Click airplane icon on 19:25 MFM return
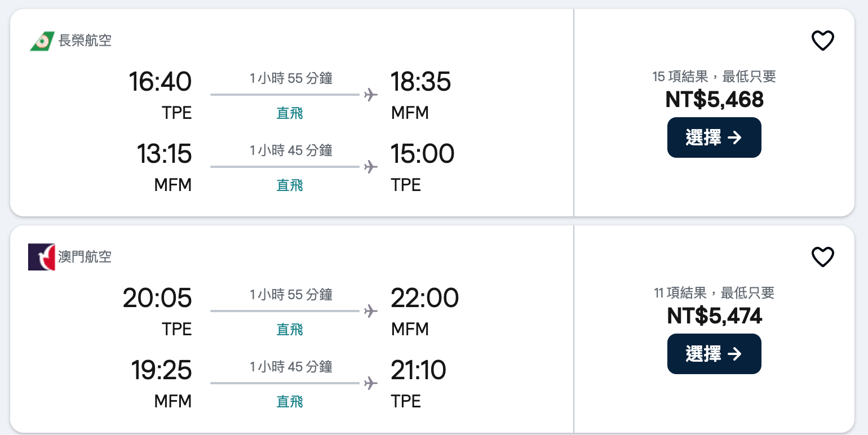The width and height of the screenshot is (868, 435). [370, 383]
